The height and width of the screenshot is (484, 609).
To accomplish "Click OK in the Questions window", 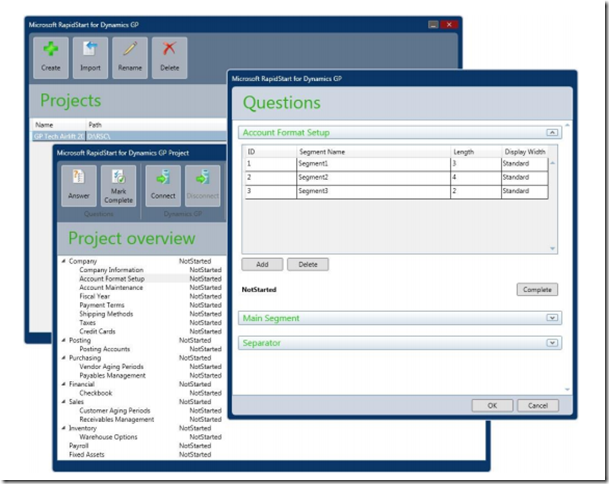I will pos(491,405).
